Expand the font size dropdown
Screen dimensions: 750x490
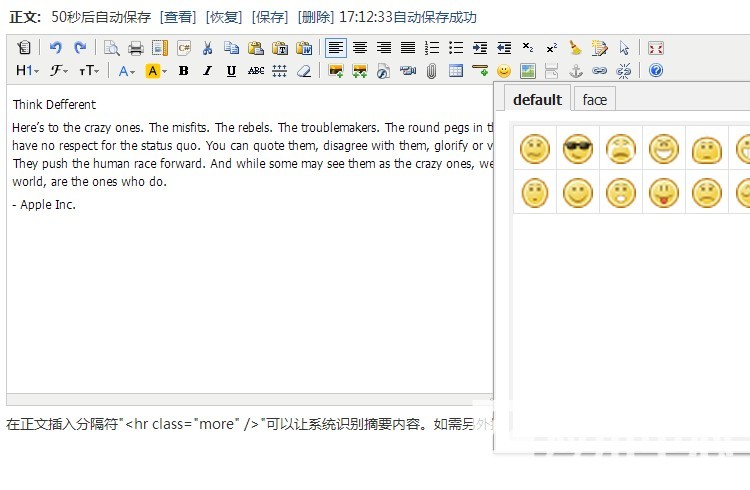click(89, 71)
